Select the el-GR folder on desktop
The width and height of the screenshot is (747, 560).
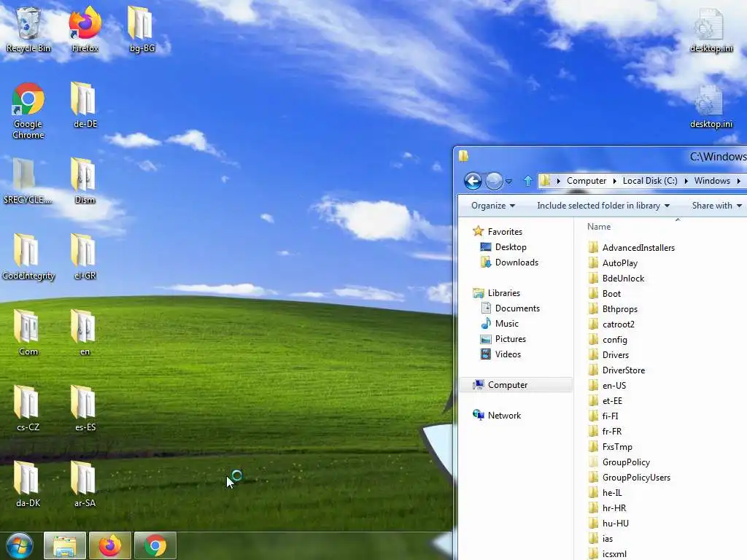[85, 257]
